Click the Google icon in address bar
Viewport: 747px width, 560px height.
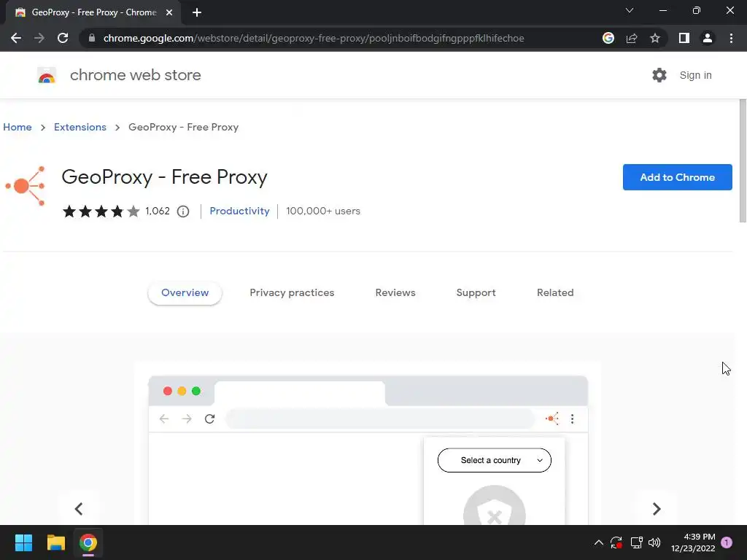[x=608, y=38]
